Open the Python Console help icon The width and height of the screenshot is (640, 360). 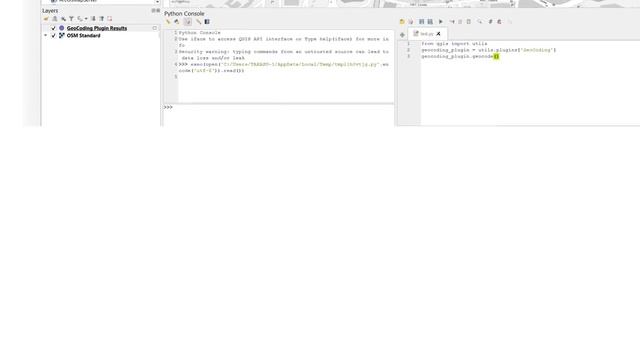(x=207, y=22)
